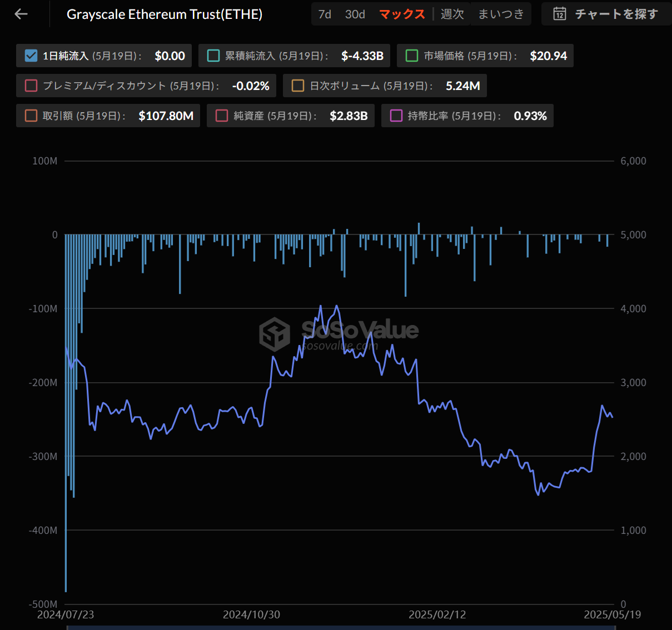
Task: Click the $0.00 daily inflow value
Action: coord(170,56)
